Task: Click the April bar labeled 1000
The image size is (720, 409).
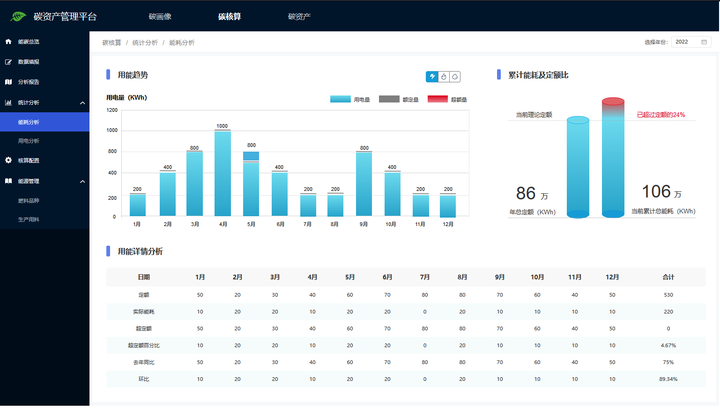Action: click(x=223, y=174)
